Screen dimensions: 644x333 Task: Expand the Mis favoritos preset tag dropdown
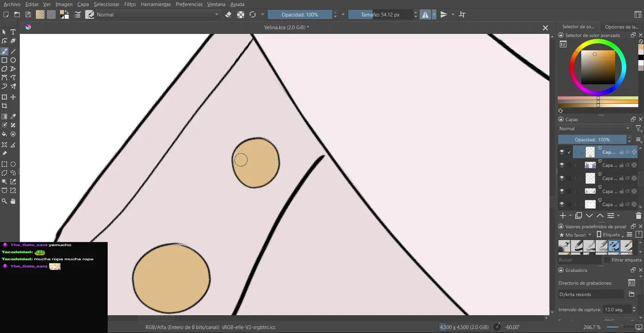[x=575, y=235]
